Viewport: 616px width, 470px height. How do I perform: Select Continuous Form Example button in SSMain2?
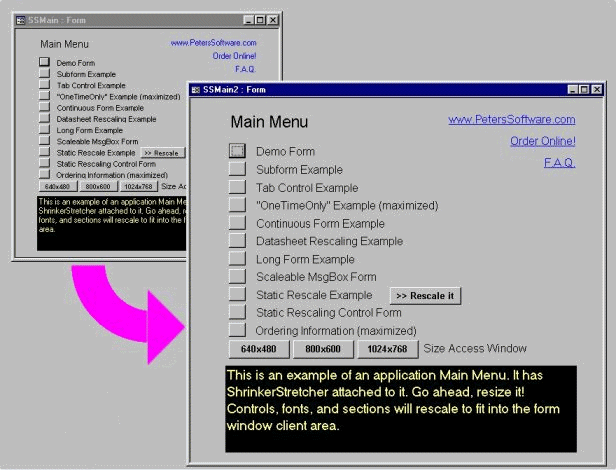pyautogui.click(x=237, y=223)
